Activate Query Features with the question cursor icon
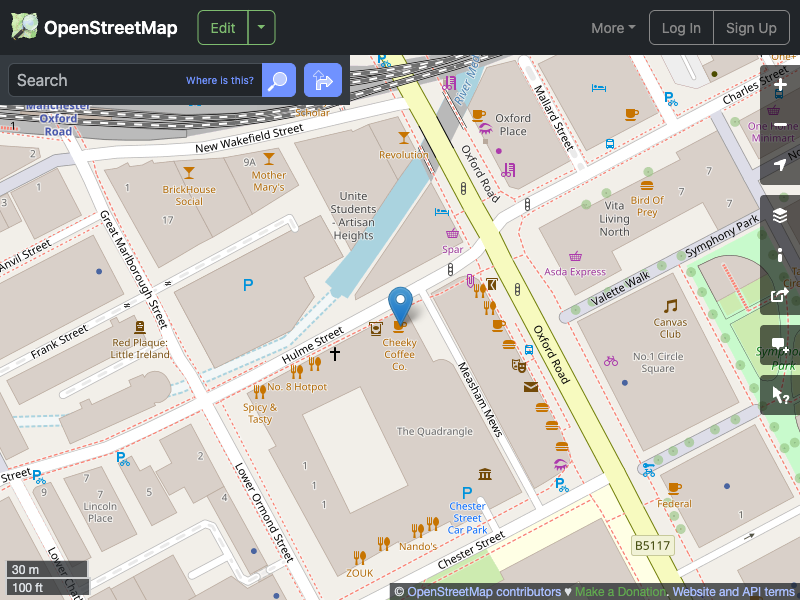The width and height of the screenshot is (800, 600). pyautogui.click(x=779, y=394)
